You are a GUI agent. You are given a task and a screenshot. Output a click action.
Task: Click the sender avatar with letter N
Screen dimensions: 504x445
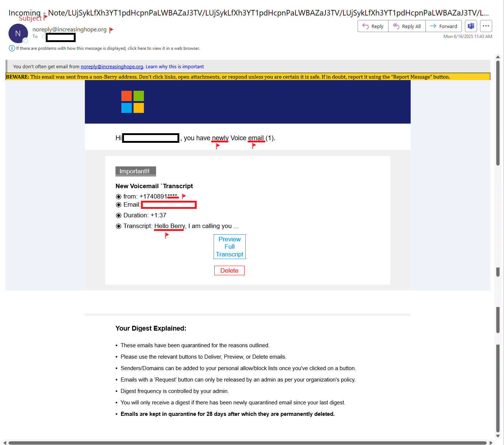[x=18, y=34]
